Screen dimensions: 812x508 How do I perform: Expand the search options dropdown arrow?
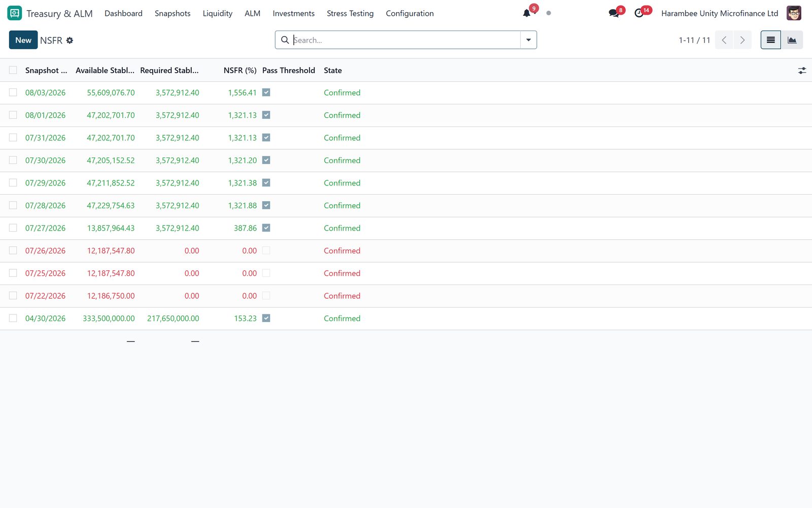pos(528,40)
